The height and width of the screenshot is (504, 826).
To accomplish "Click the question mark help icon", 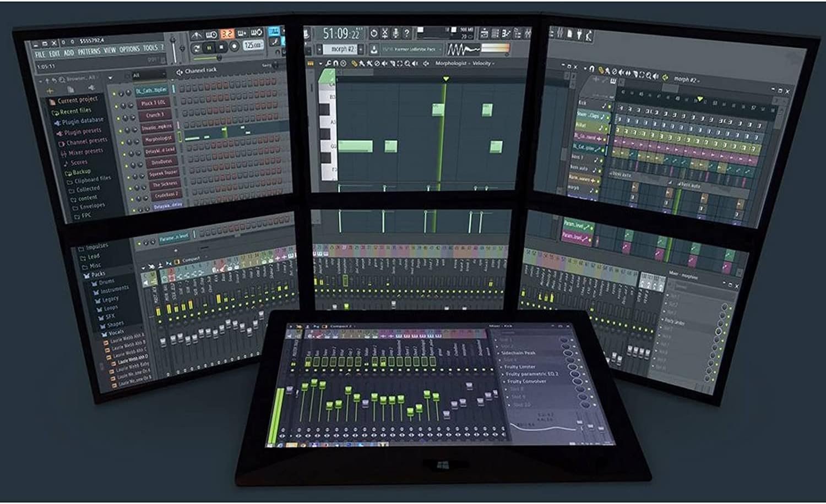I will pos(406,34).
